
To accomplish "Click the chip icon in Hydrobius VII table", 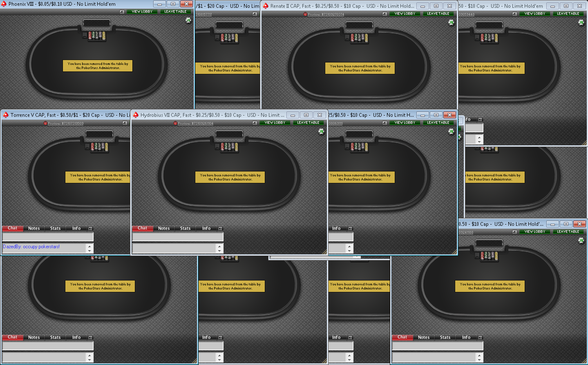I will (x=321, y=131).
